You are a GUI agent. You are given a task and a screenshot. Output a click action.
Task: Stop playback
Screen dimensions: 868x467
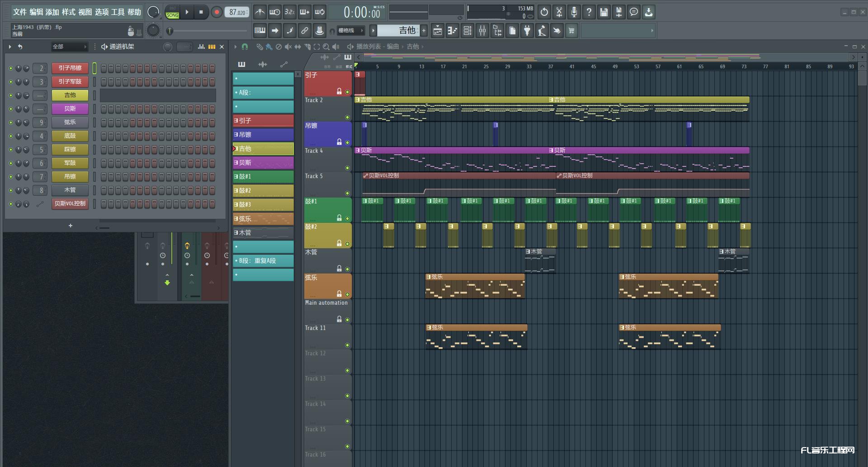pos(201,12)
